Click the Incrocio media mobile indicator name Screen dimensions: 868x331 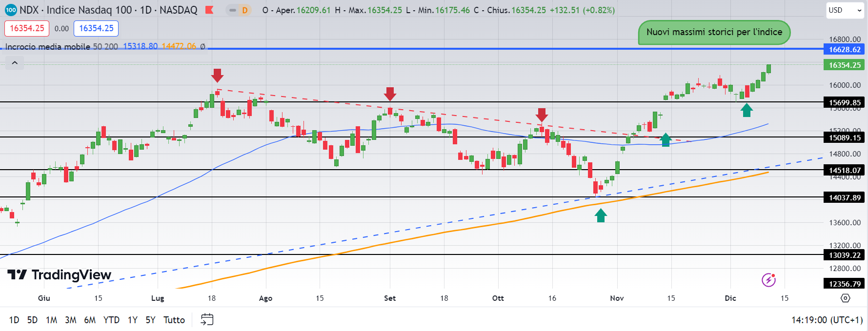[48, 46]
